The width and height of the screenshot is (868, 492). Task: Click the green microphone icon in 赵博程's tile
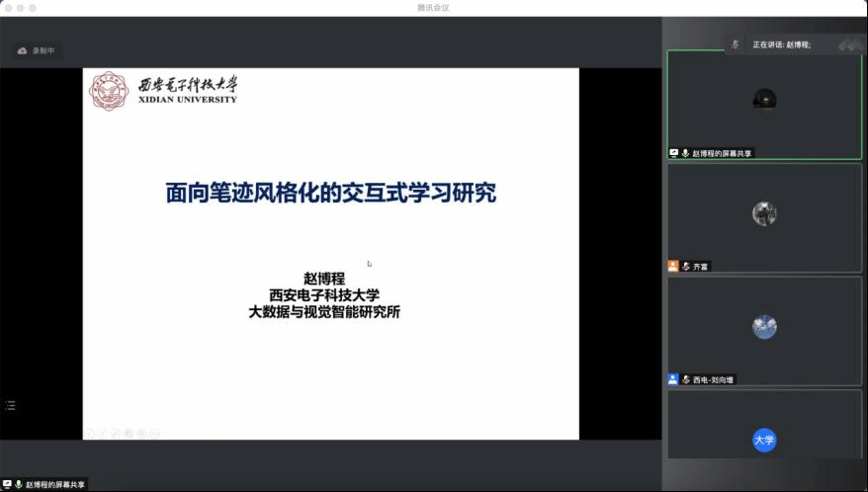(685, 153)
